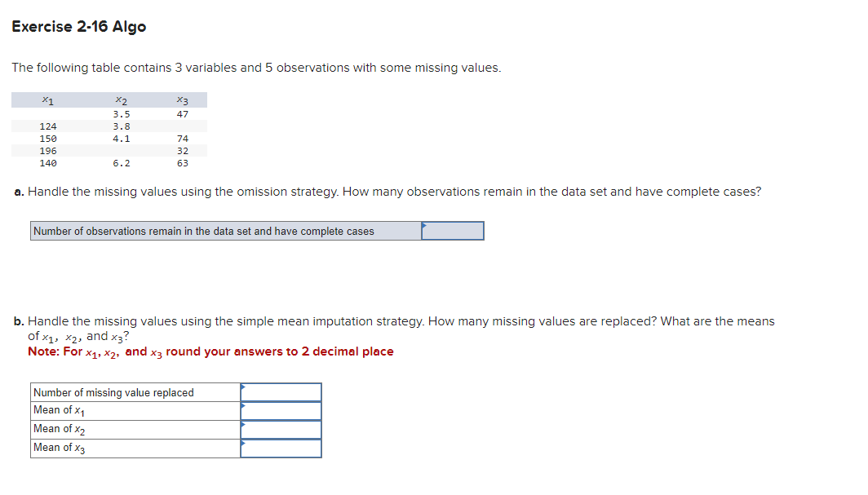
Task: Click the input field for missing values replaced
Action: pos(281,392)
